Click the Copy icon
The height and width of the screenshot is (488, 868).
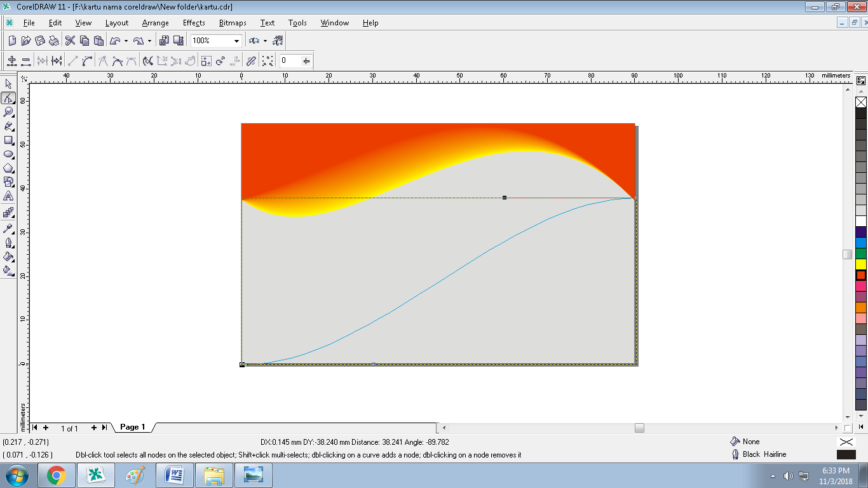(85, 41)
